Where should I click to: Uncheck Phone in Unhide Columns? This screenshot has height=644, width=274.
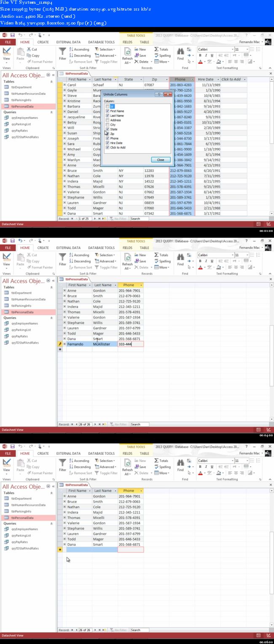coord(107,138)
